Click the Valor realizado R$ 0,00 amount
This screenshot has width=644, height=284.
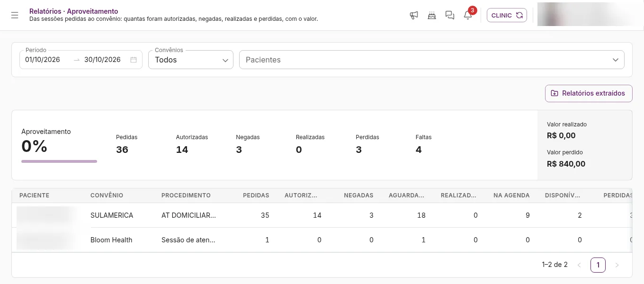click(561, 136)
